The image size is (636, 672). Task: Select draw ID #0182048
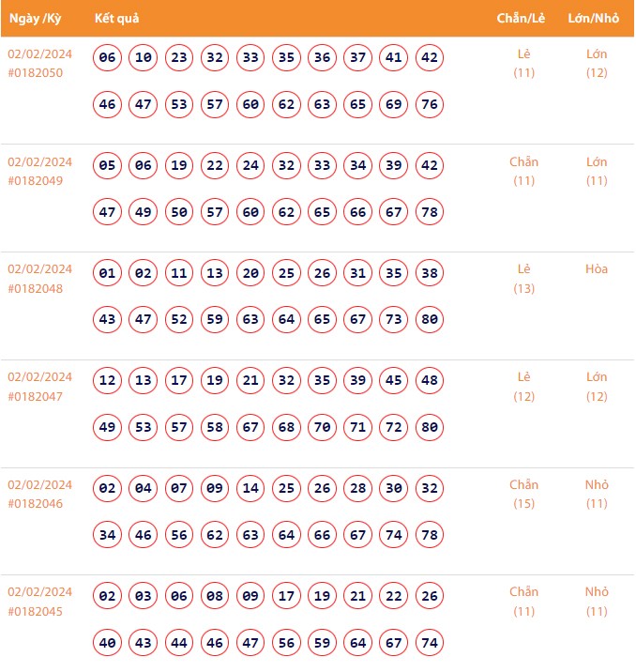[x=36, y=288]
